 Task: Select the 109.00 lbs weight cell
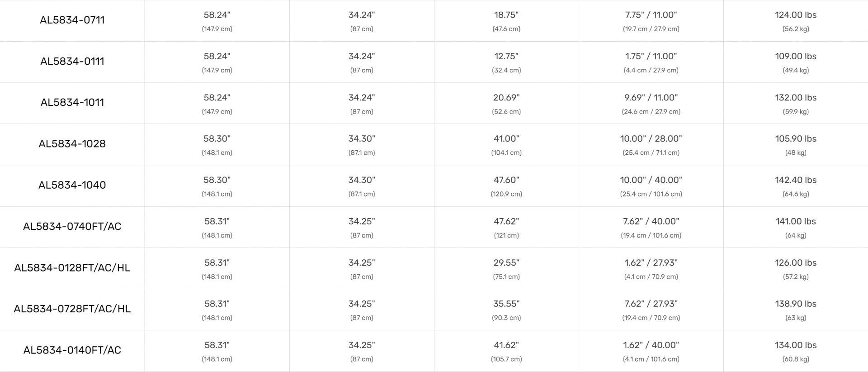(796, 57)
